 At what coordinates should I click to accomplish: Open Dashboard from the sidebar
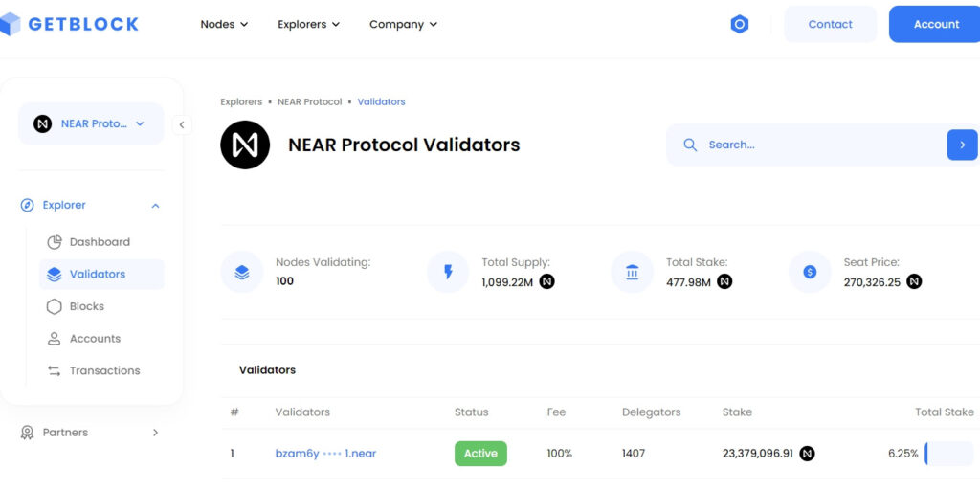(x=100, y=242)
